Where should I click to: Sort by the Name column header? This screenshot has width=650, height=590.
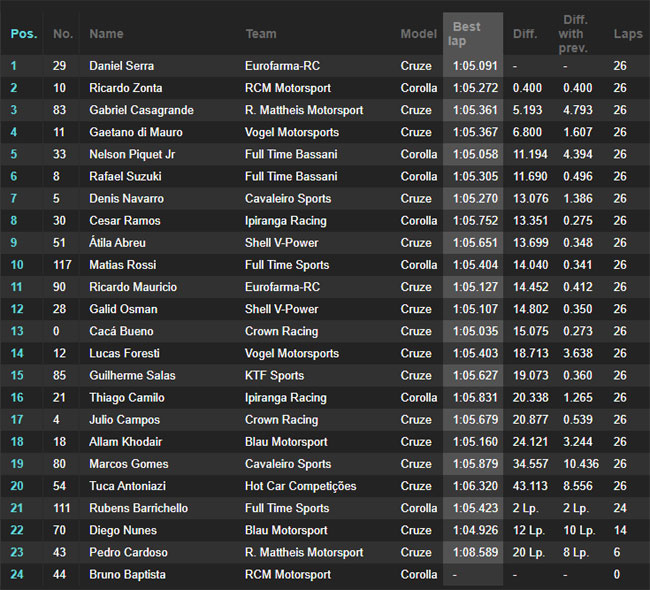point(106,34)
